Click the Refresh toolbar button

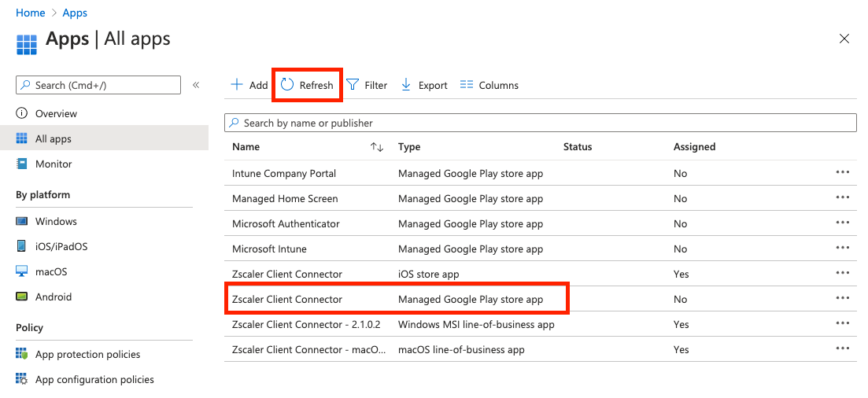(307, 85)
